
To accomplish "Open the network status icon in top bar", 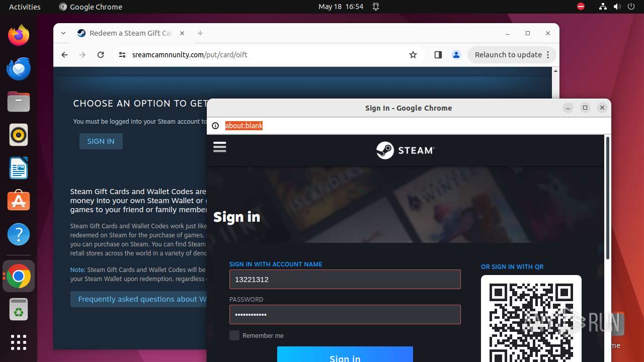I will [x=603, y=7].
